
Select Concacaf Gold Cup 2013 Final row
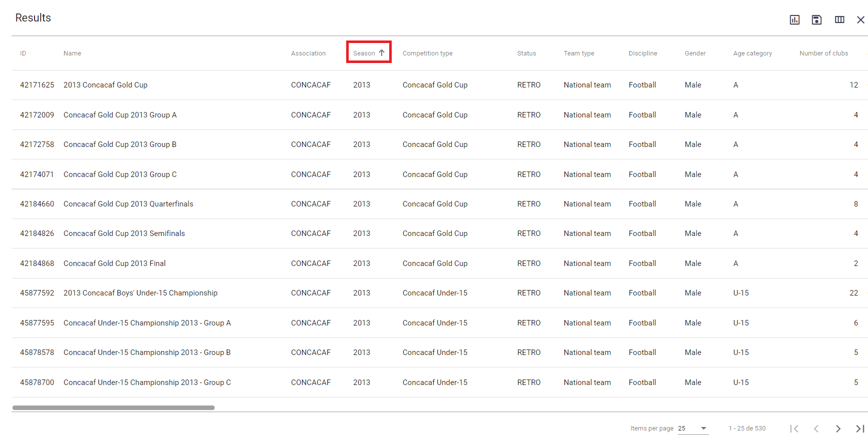click(x=115, y=263)
